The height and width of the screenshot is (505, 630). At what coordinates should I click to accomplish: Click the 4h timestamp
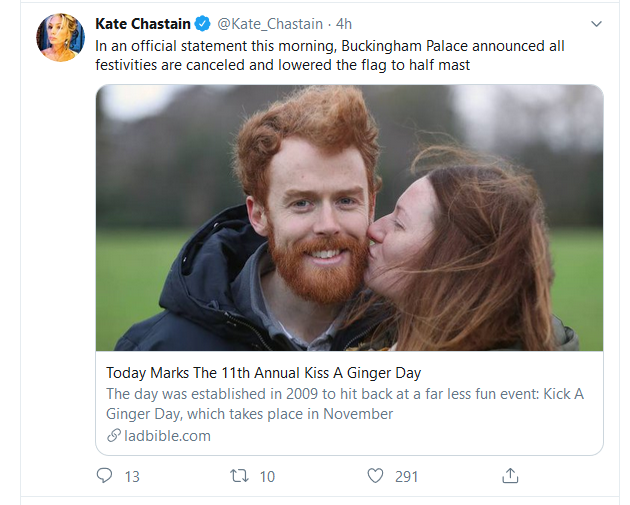click(343, 23)
